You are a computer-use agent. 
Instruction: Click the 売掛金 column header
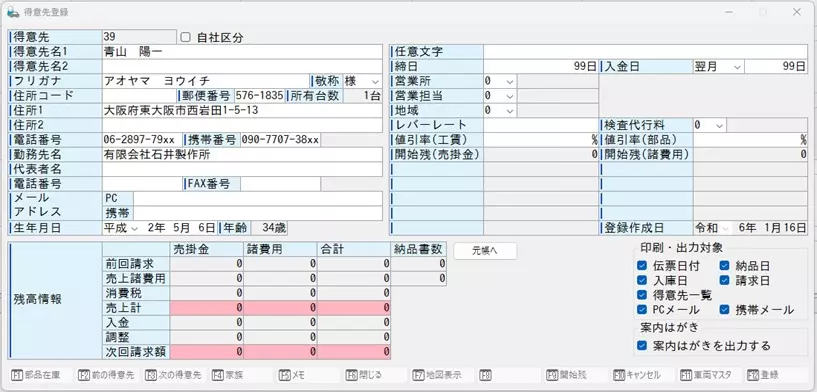point(207,249)
